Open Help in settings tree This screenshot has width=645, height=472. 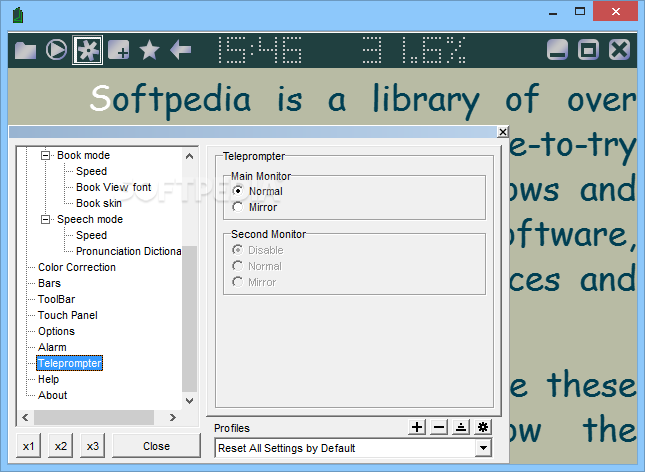(x=49, y=379)
